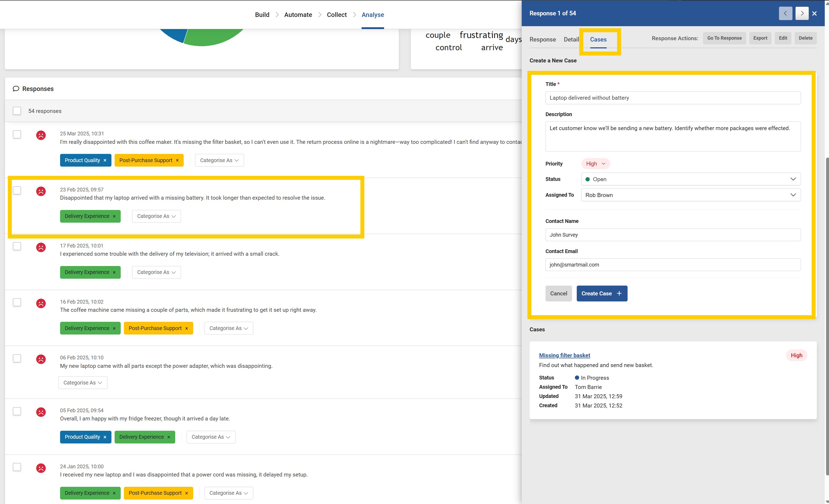Open Categorise As dropdown on 25 Mar response
The width and height of the screenshot is (829, 504).
point(219,161)
